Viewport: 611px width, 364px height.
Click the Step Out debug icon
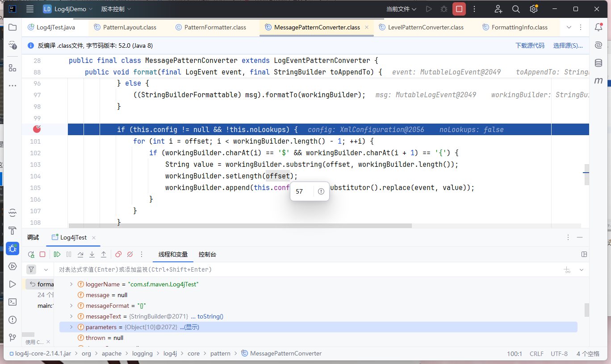point(104,254)
